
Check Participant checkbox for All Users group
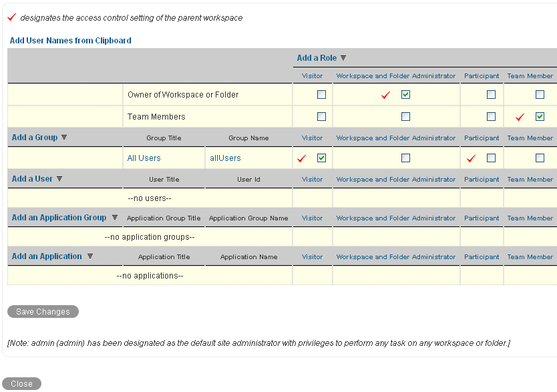(x=491, y=158)
